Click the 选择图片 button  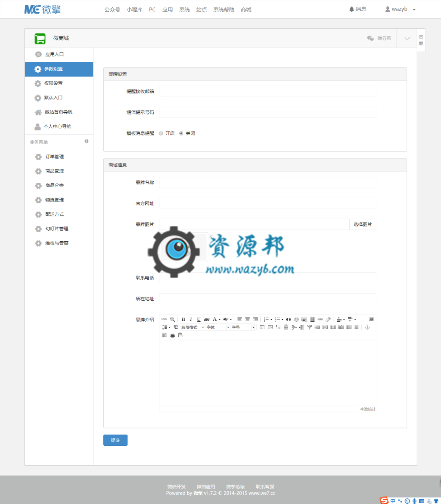pyautogui.click(x=363, y=224)
